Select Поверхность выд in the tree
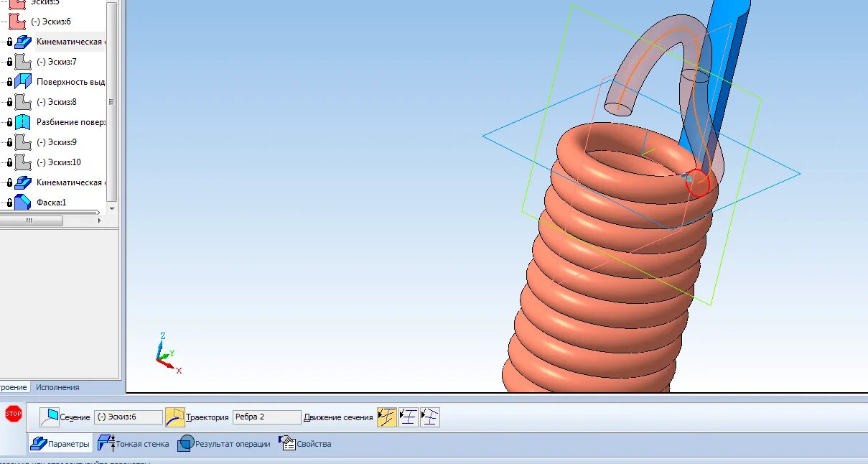 point(71,82)
